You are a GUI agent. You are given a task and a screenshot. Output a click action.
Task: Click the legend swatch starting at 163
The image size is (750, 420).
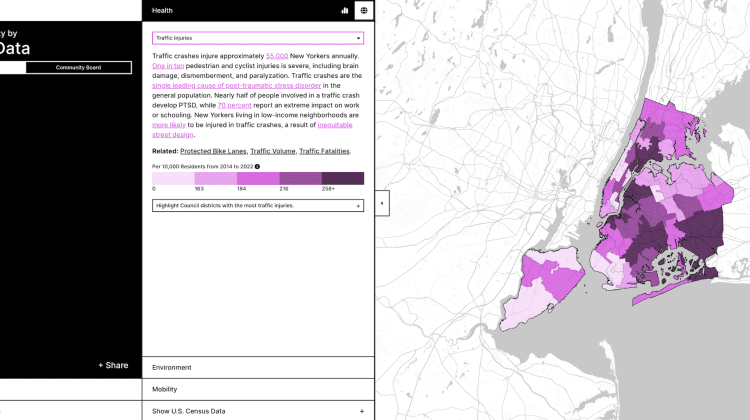tap(216, 178)
